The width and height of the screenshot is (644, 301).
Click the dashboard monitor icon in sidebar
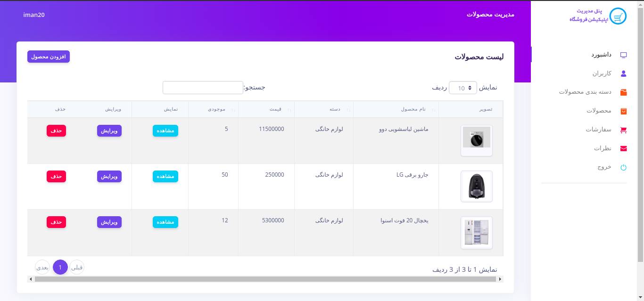623,55
